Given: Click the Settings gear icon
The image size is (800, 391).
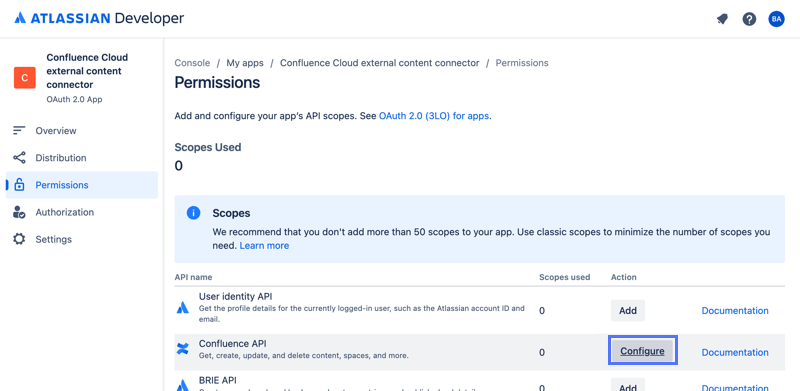Looking at the screenshot, I should pyautogui.click(x=19, y=239).
